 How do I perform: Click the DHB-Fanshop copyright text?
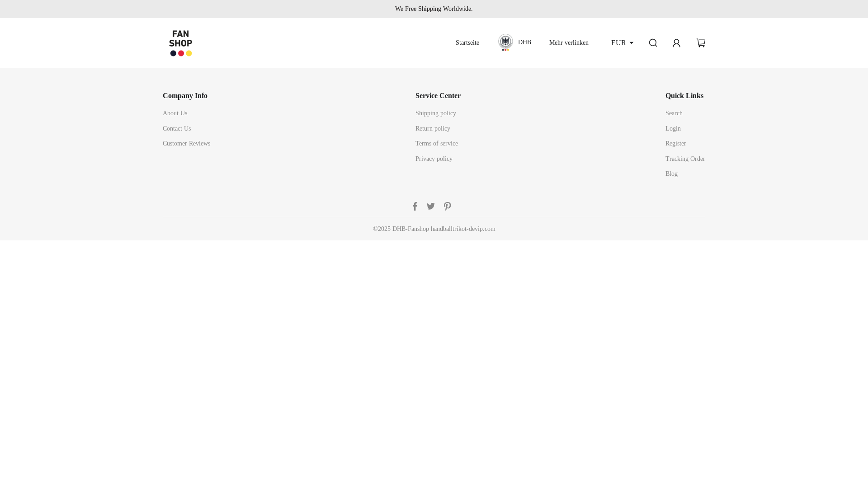[x=434, y=229]
